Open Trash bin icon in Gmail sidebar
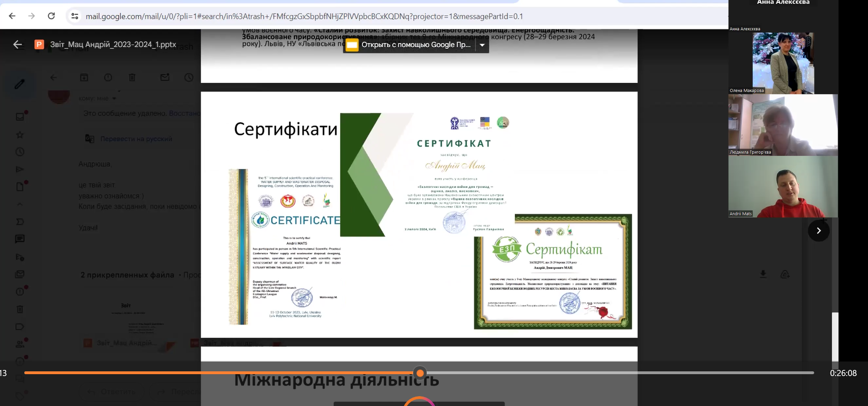 (20, 309)
